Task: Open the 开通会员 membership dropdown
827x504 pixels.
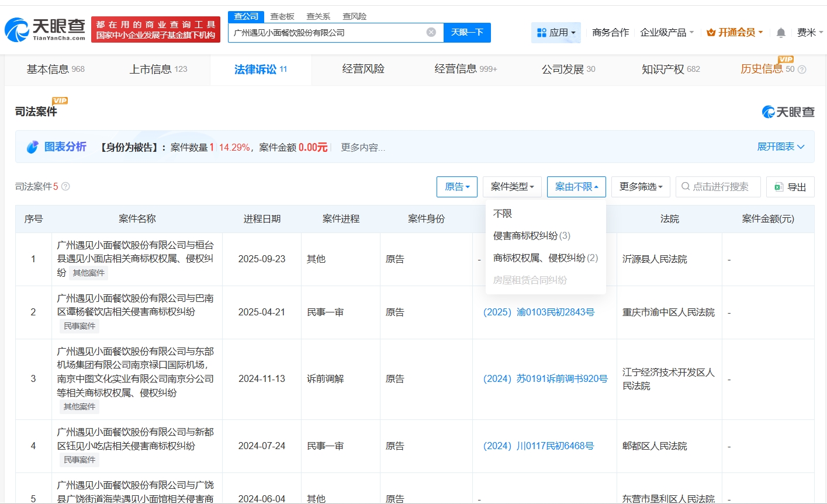Action: [735, 33]
